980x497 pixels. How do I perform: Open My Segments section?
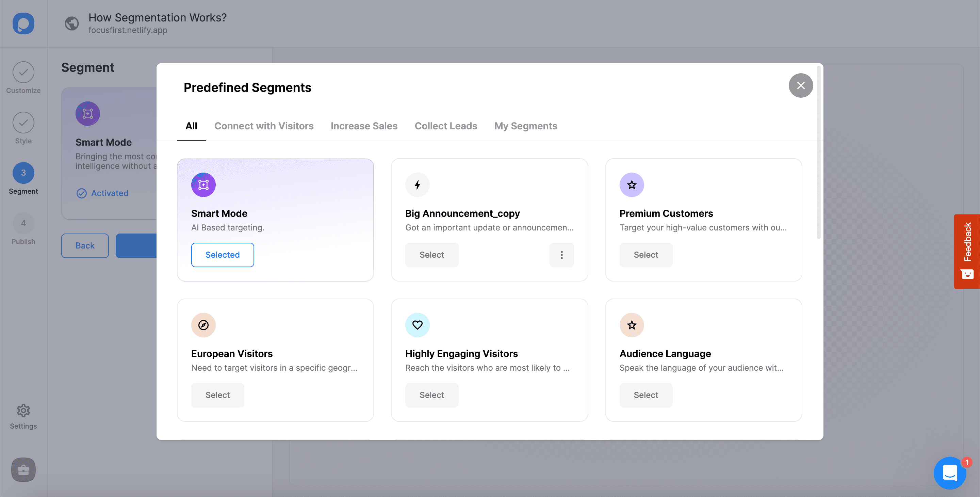coord(526,126)
